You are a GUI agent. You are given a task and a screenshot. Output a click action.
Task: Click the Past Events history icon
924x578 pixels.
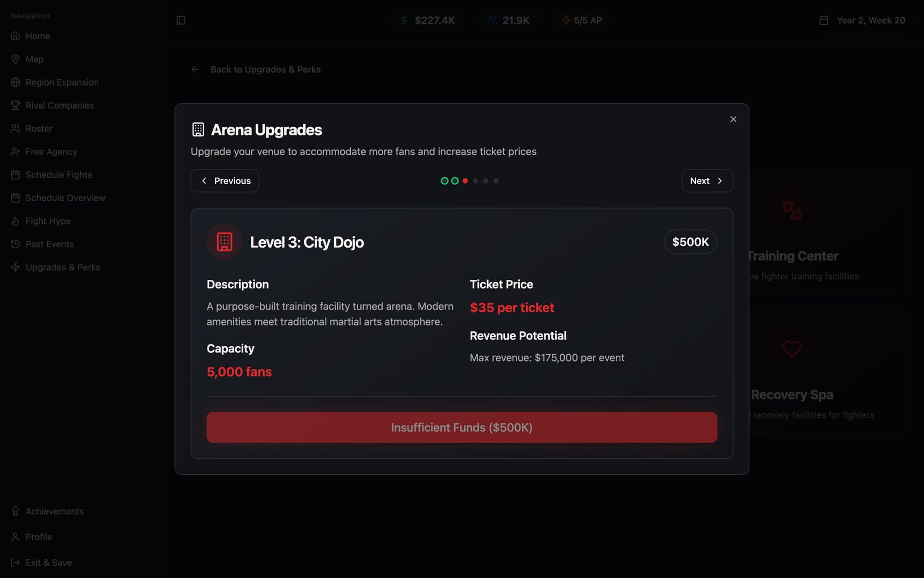tap(16, 244)
